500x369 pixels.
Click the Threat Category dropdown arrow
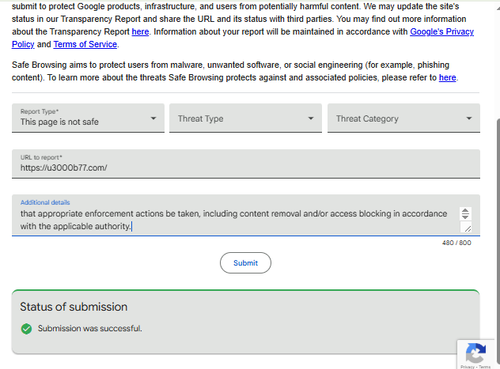point(469,118)
